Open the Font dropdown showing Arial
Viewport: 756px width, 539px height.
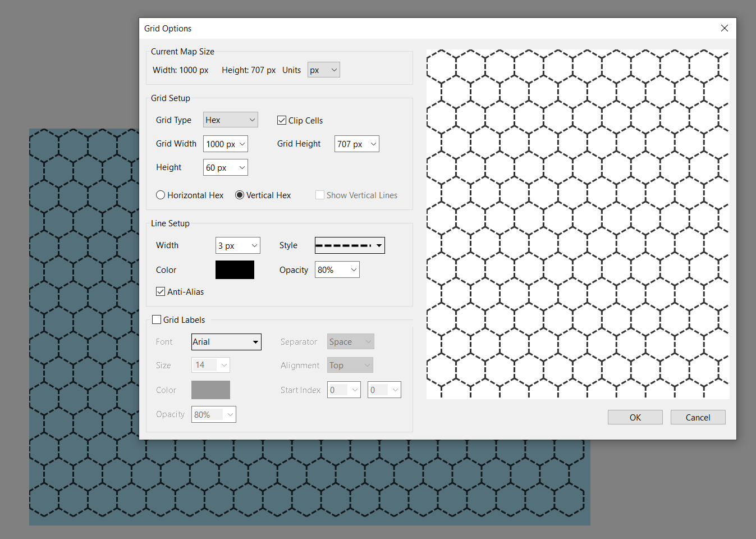coord(226,342)
